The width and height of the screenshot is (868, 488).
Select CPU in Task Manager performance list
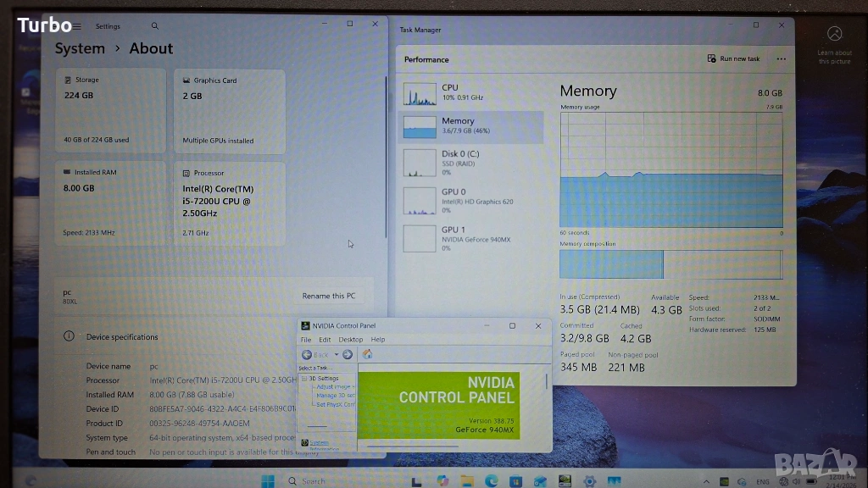471,92
